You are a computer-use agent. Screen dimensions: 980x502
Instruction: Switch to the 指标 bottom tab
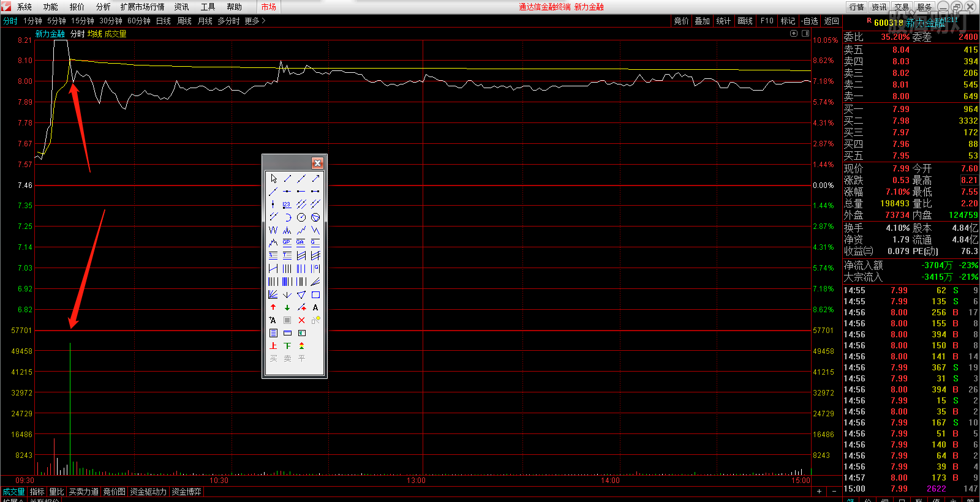pyautogui.click(x=37, y=492)
